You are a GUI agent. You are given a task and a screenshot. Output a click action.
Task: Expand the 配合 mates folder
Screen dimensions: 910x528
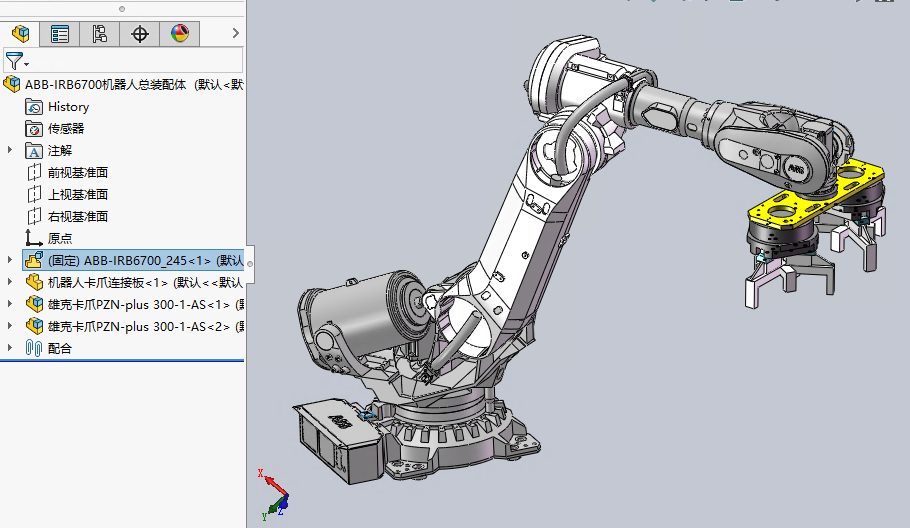click(x=10, y=348)
